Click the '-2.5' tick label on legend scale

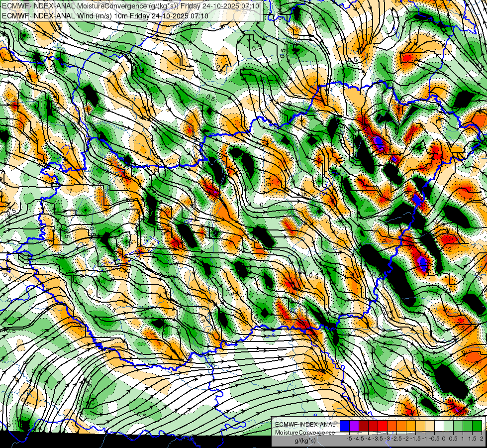click(x=396, y=439)
